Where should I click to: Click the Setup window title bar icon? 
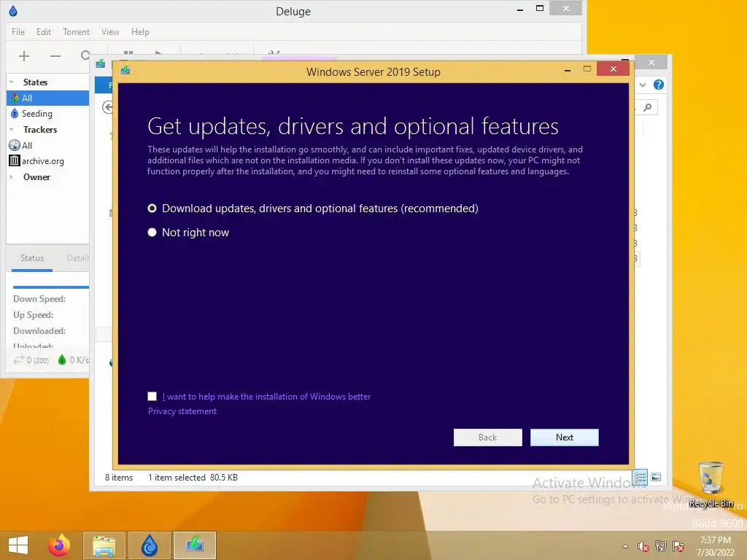125,71
